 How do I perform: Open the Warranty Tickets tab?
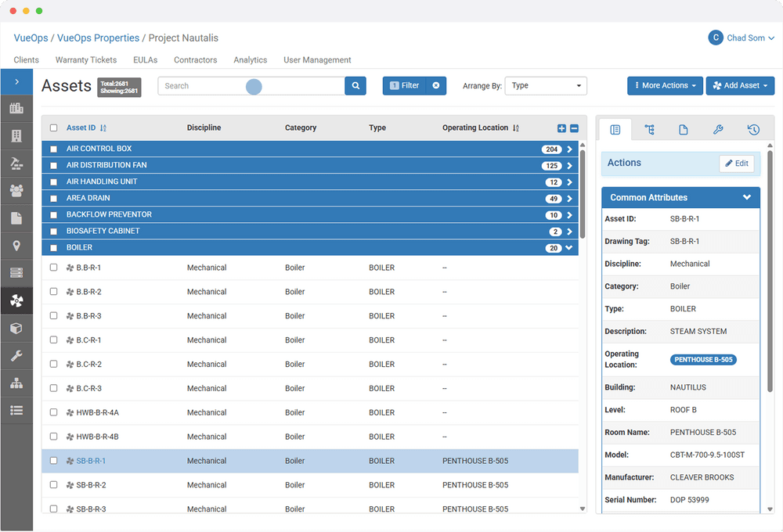tap(85, 59)
